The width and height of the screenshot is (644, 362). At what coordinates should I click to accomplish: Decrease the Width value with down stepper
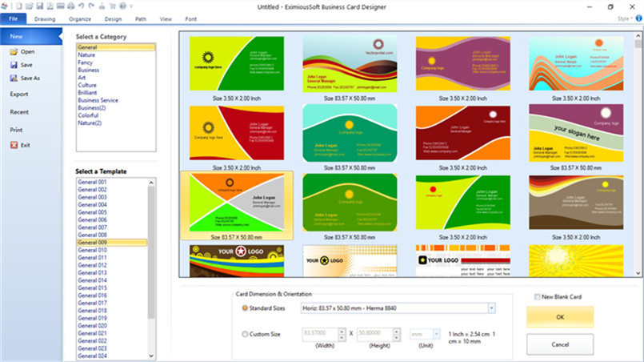coord(342,337)
